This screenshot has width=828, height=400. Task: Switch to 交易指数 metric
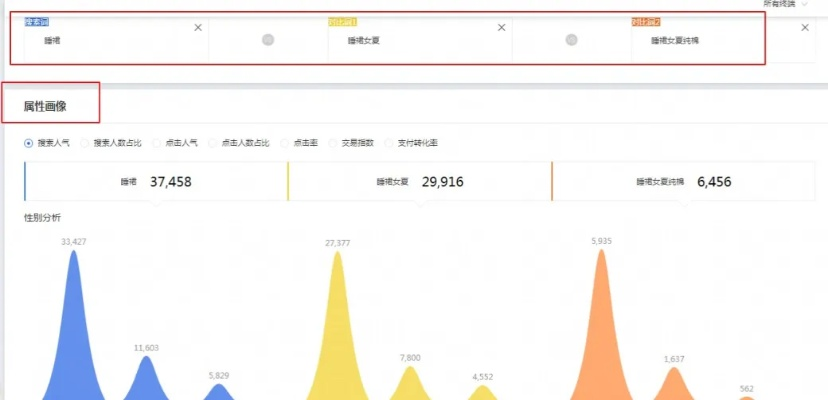click(333, 143)
